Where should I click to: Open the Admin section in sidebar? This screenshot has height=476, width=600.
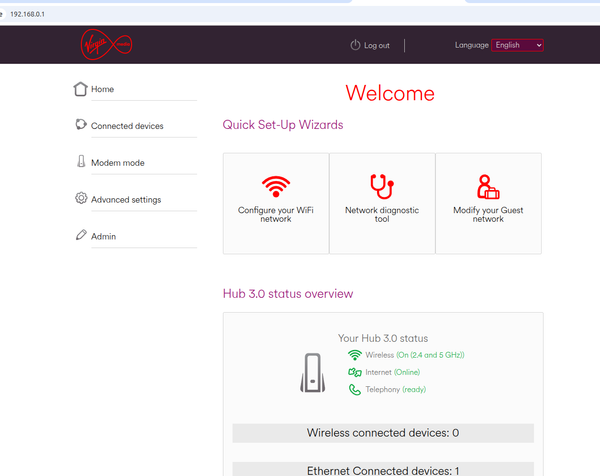(103, 236)
